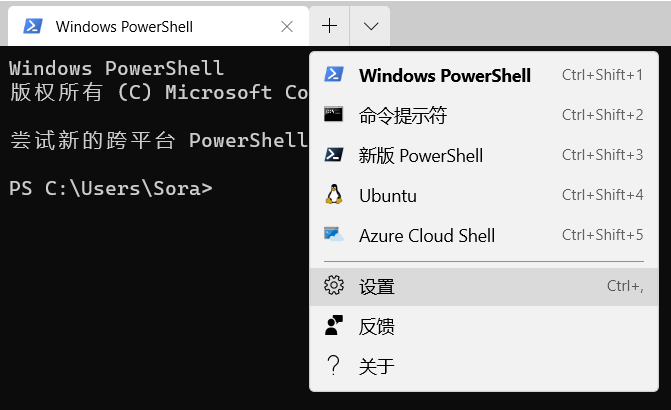
Task: Open 设置 from the dropdown menu
Action: (377, 287)
